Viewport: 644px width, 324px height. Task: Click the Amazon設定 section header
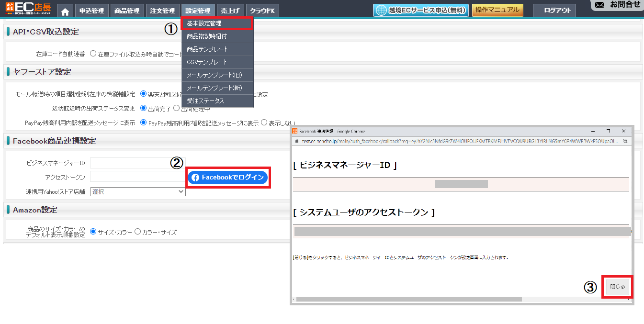(x=34, y=210)
